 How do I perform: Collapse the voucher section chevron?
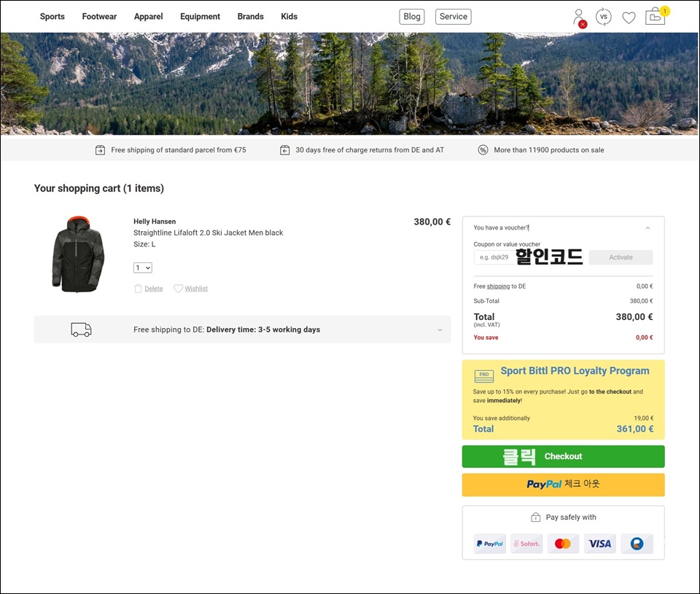[647, 228]
